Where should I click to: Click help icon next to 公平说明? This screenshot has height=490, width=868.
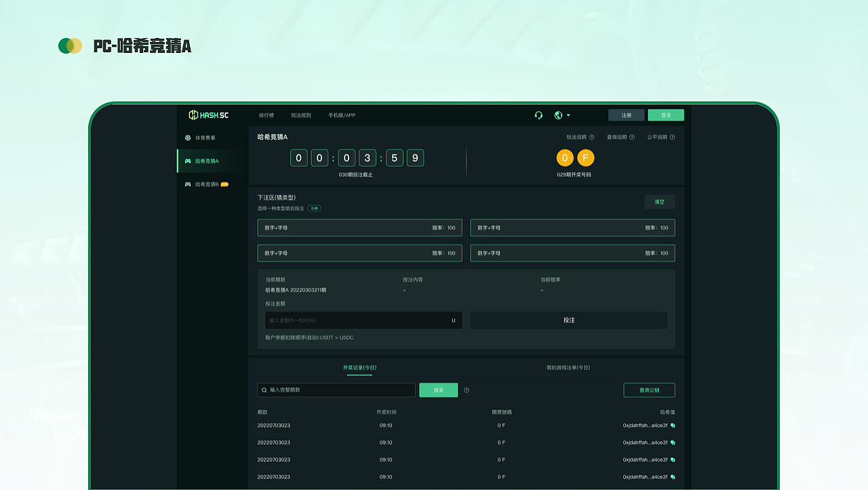(x=672, y=137)
